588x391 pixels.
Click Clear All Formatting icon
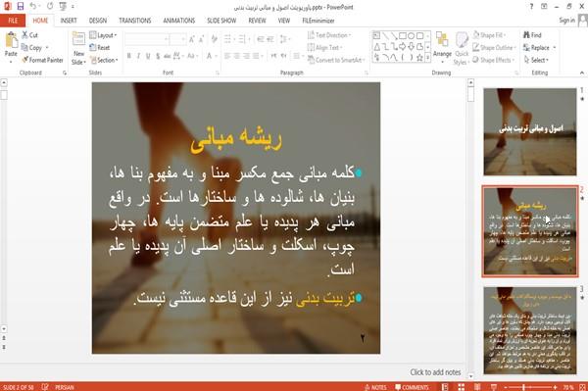(x=214, y=39)
